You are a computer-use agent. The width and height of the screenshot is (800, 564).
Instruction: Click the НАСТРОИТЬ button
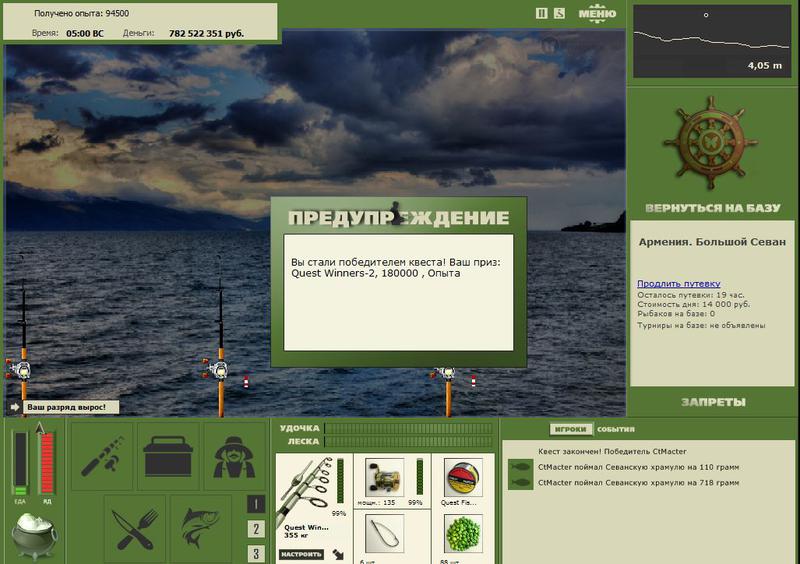point(302,554)
